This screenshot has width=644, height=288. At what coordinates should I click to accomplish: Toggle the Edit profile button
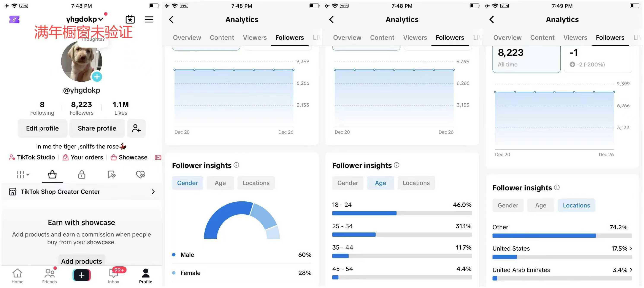click(42, 128)
